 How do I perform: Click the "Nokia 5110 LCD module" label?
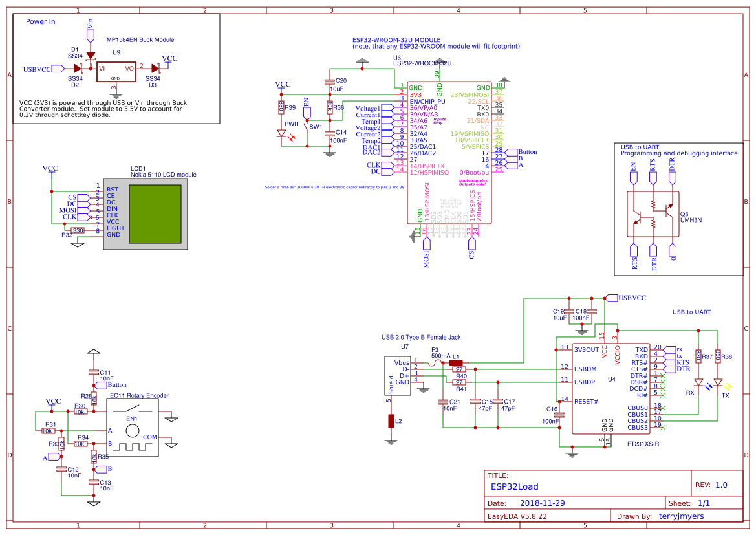click(164, 175)
